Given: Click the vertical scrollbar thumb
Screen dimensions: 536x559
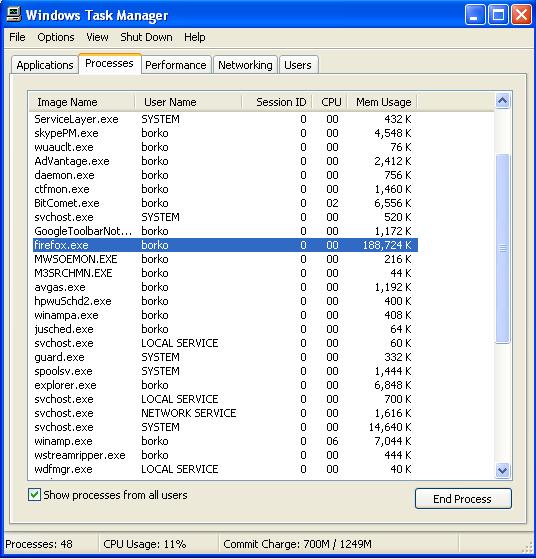Looking at the screenshot, I should (502, 248).
